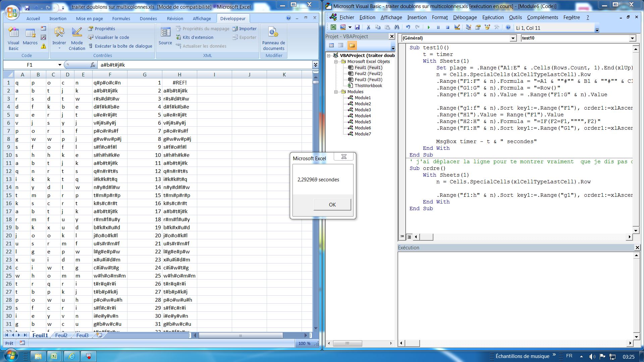644x362 pixels.
Task: Open the Insérer controls dropdown
Action: point(59,39)
